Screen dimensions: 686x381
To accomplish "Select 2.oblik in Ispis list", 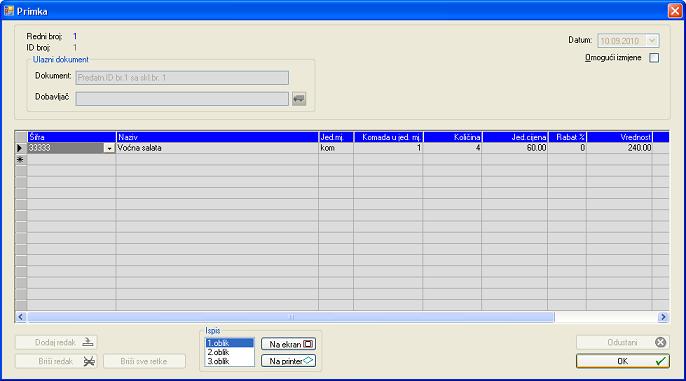I will pos(229,352).
